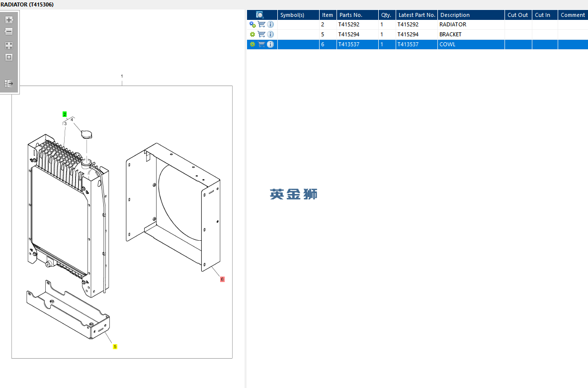Image resolution: width=588 pixels, height=388 pixels.
Task: Add BRACKET T415294 to cart
Action: pos(262,34)
